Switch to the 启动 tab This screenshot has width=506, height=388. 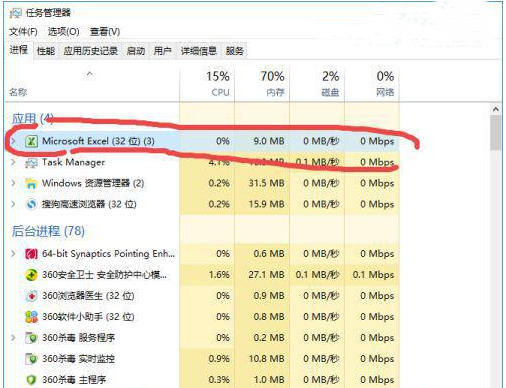(136, 51)
